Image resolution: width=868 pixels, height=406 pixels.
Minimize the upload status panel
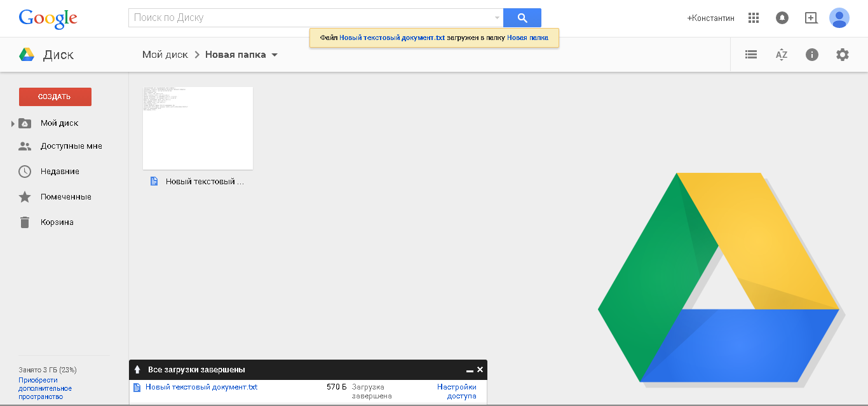470,370
